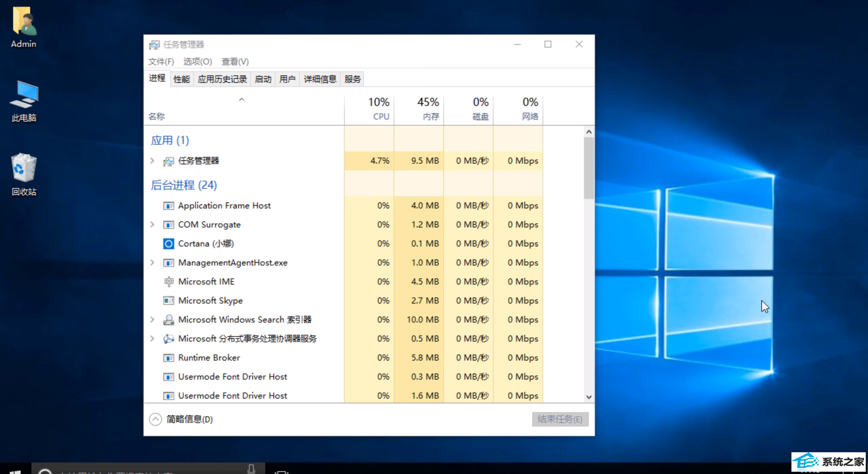Minimize the 任务管理器 window
The image size is (868, 474).
517,44
